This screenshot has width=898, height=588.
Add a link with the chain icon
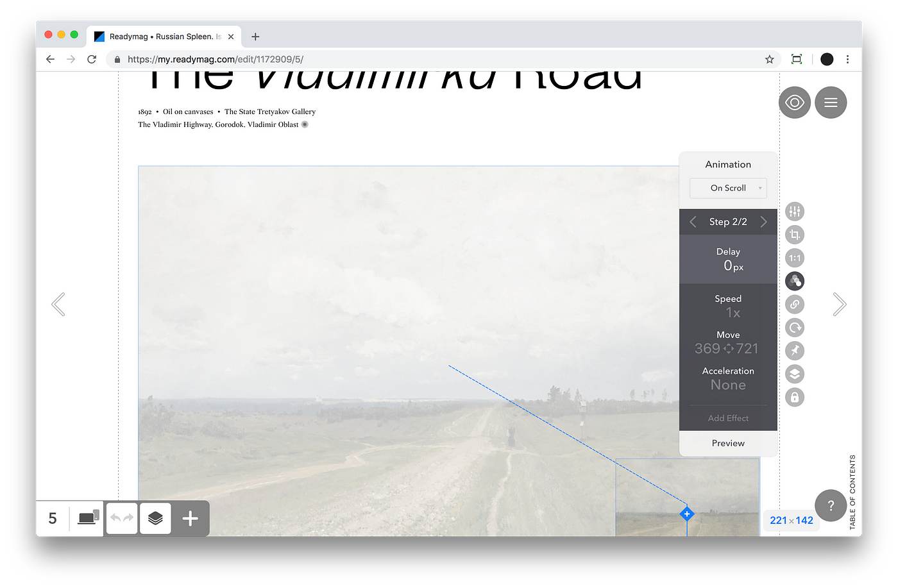795,304
